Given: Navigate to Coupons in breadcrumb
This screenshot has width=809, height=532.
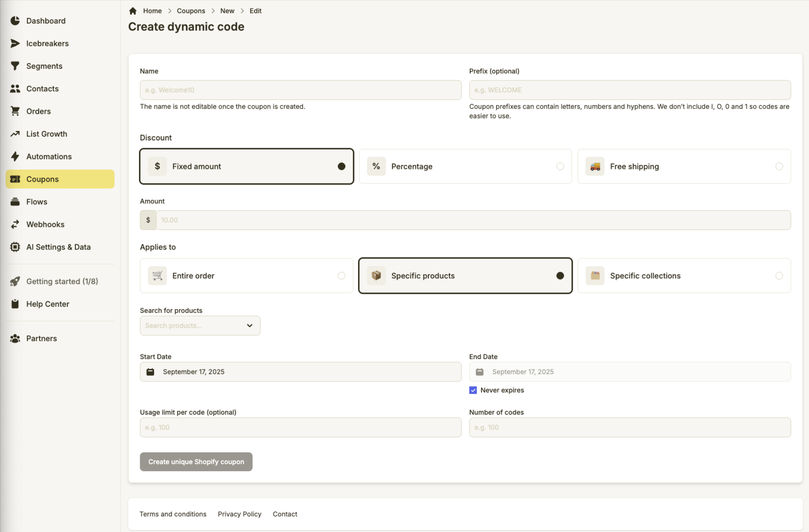Looking at the screenshot, I should [x=191, y=11].
